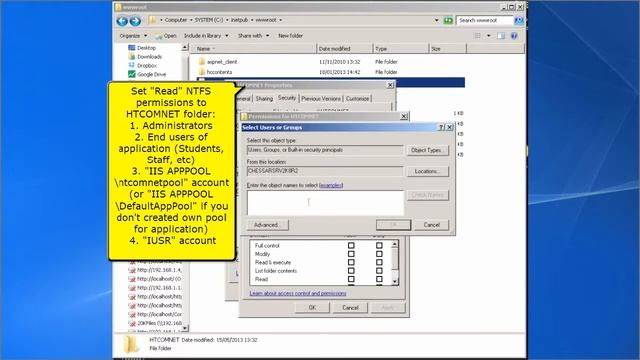
Task: Change view with the views icon
Action: click(x=478, y=36)
